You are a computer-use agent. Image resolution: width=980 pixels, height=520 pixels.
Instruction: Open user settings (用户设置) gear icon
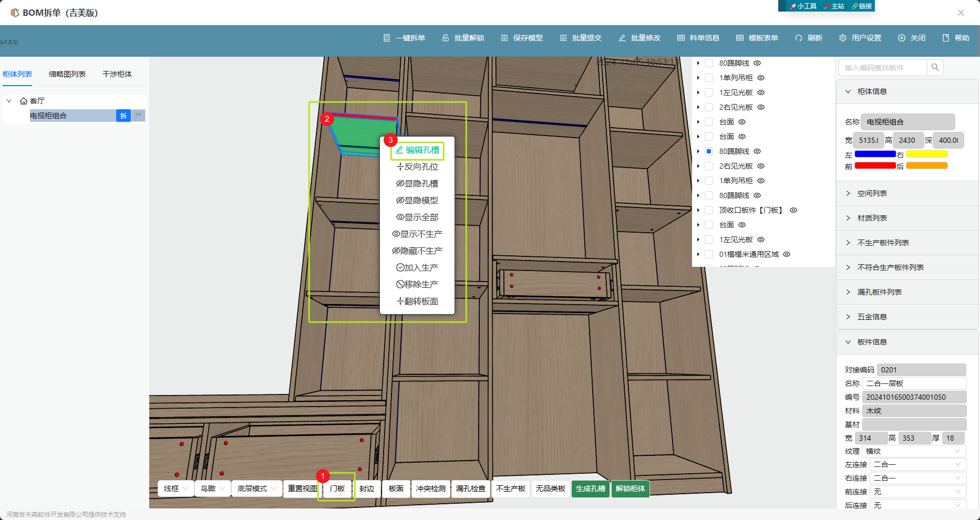[843, 38]
